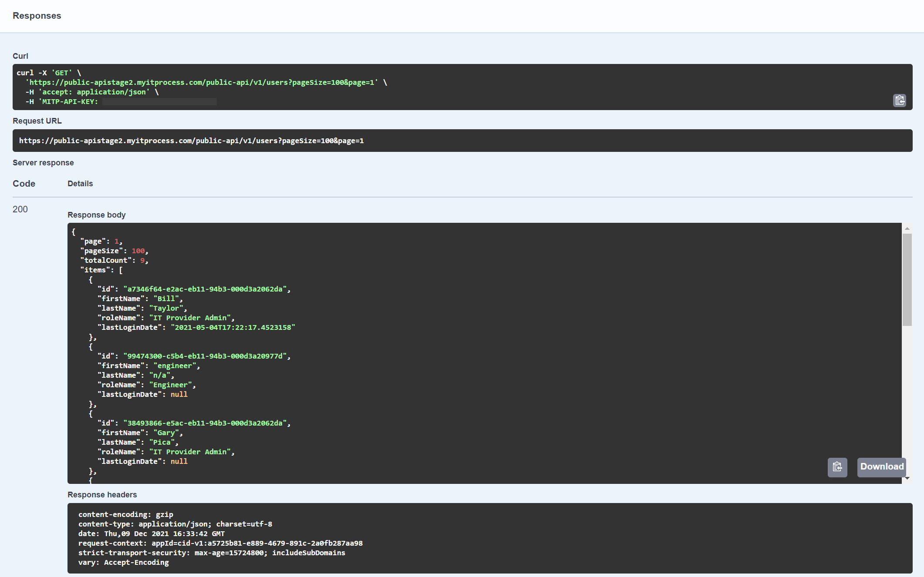Screen dimensions: 924x577
Task: Click the lastName "n/a" line
Action: click(135, 375)
